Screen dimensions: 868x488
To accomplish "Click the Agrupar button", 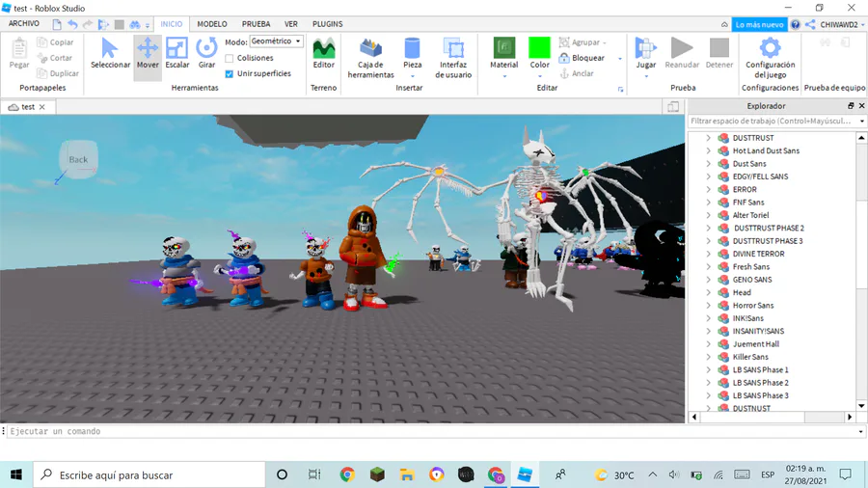I will [583, 42].
